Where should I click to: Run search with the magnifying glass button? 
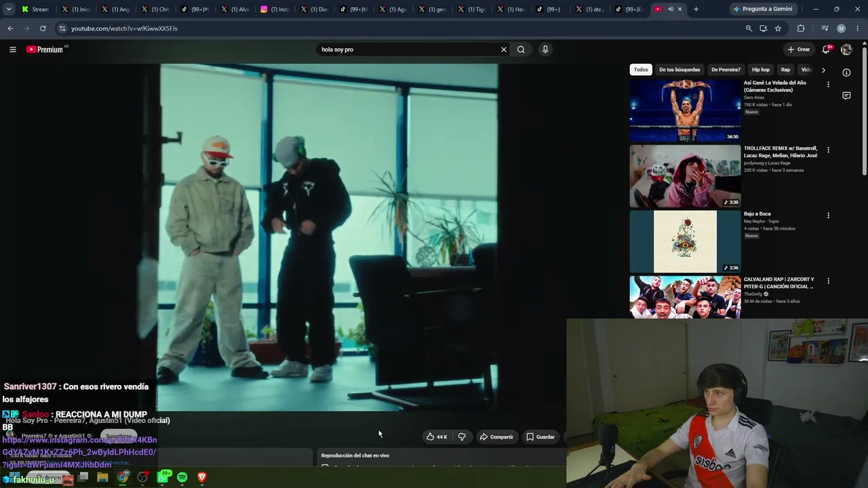tap(521, 49)
